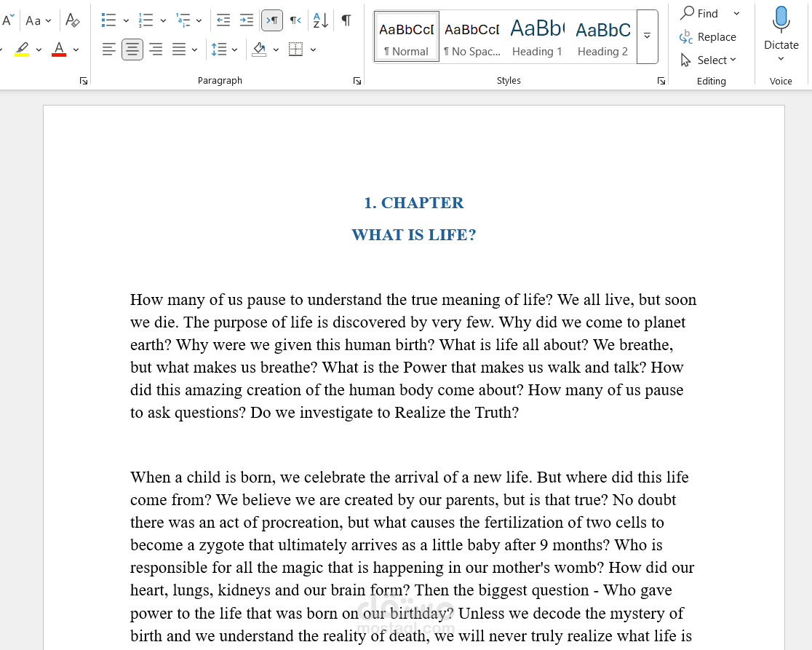812x650 pixels.
Task: Click the line and paragraph spacing icon
Action: point(219,49)
